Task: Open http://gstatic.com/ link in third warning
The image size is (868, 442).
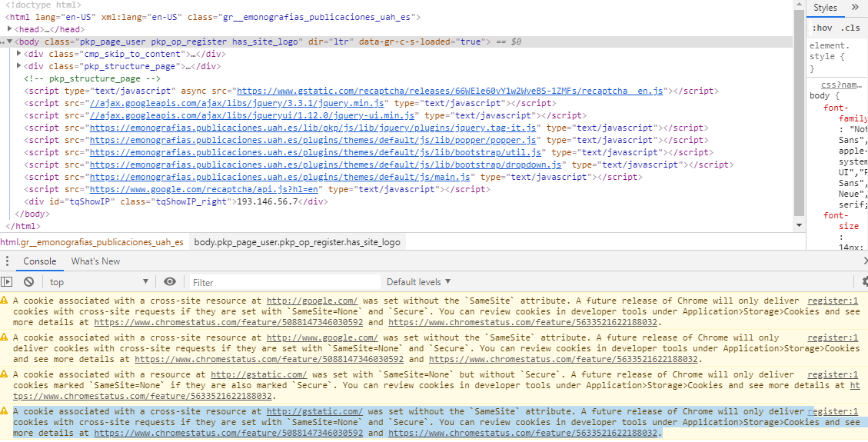Action: coord(258,374)
